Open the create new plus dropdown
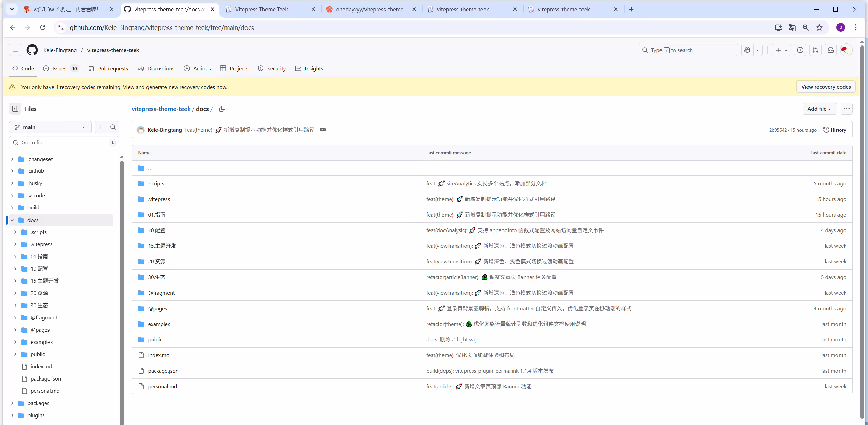868x425 pixels. (x=782, y=50)
